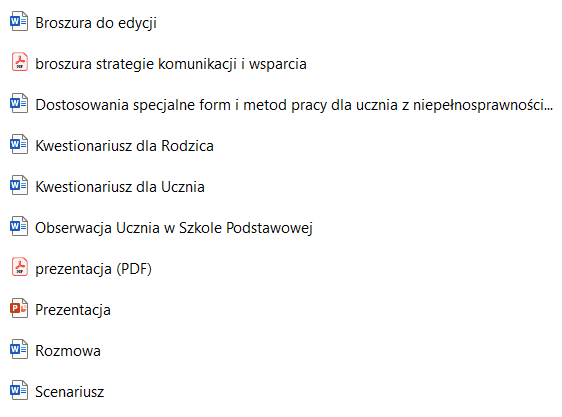This screenshot has height=417, width=562.
Task: Open the file Broszura do edycji
Action: 96,23
